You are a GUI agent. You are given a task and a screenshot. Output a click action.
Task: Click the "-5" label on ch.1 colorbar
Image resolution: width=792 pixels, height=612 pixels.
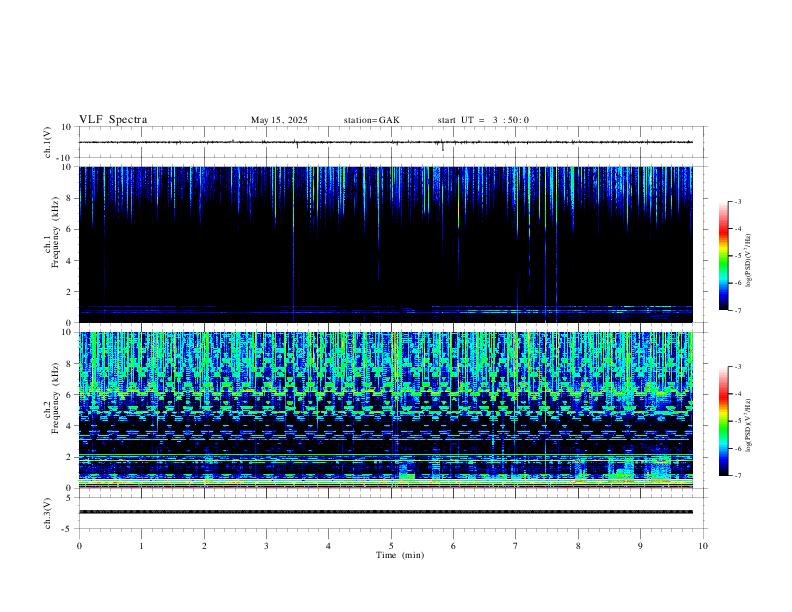[x=738, y=256]
